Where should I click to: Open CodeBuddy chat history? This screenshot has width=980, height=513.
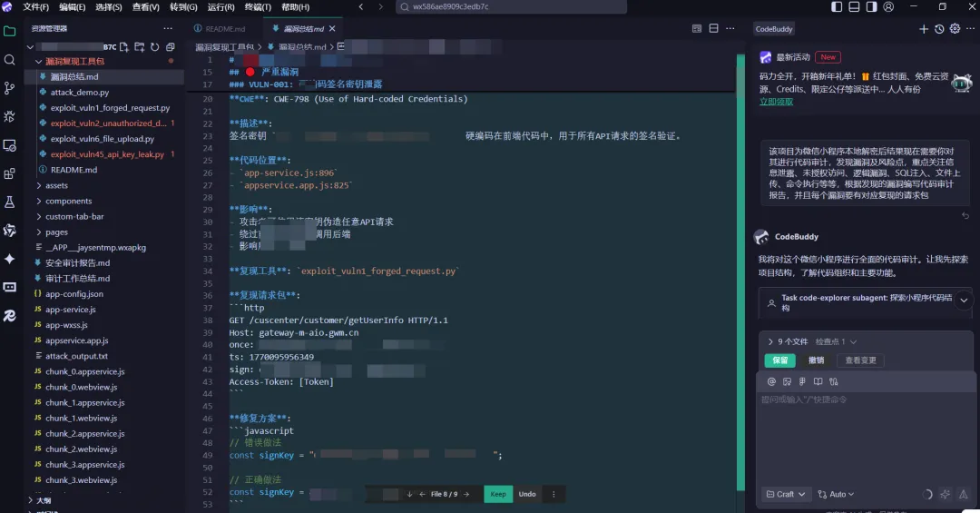click(x=939, y=29)
